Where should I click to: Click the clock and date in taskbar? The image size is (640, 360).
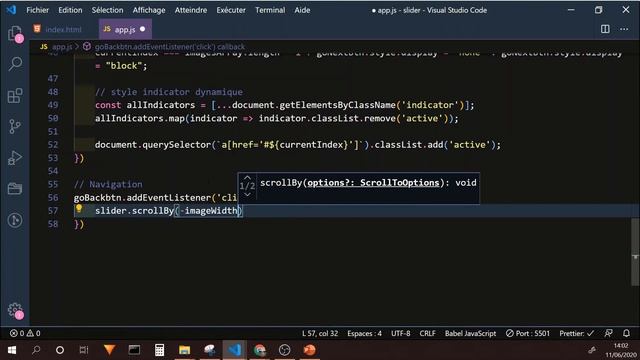tap(620, 350)
